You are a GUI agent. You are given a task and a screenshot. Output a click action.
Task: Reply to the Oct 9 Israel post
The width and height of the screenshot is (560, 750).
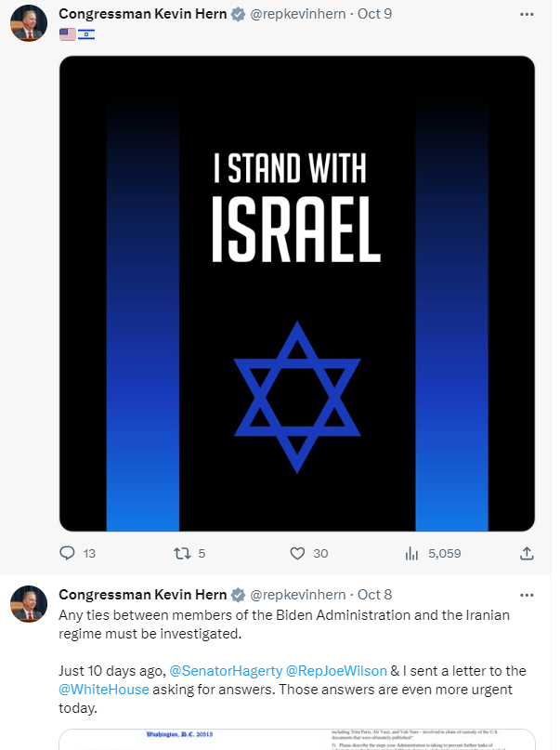[67, 553]
